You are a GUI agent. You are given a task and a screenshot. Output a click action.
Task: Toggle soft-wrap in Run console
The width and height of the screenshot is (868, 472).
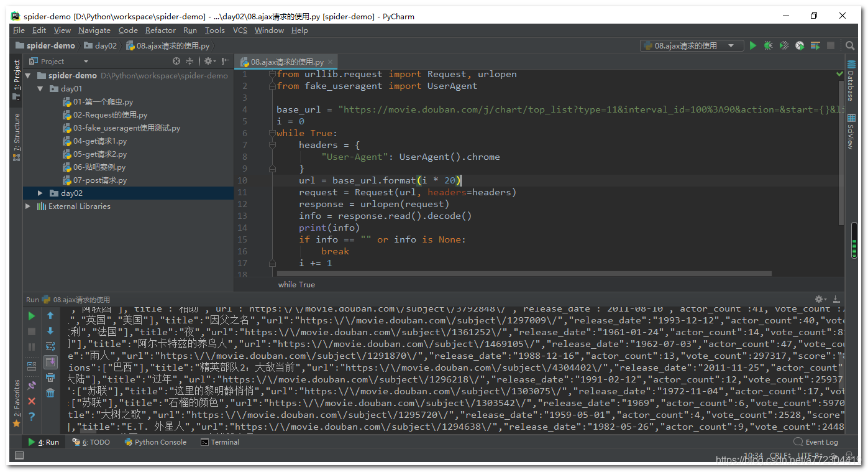pos(50,346)
